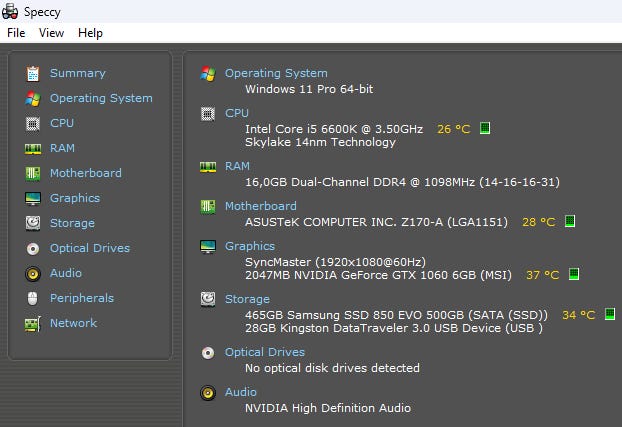Click the ASUSTeK COMPUTER INC. Z170-A text
622x427 pixels.
coord(376,222)
